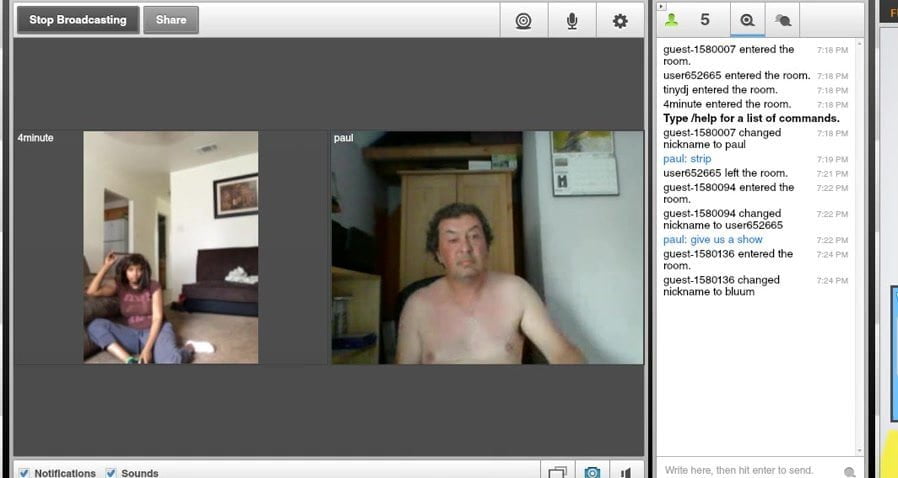Click the Share button
Screen dimensions: 898x478
click(171, 20)
